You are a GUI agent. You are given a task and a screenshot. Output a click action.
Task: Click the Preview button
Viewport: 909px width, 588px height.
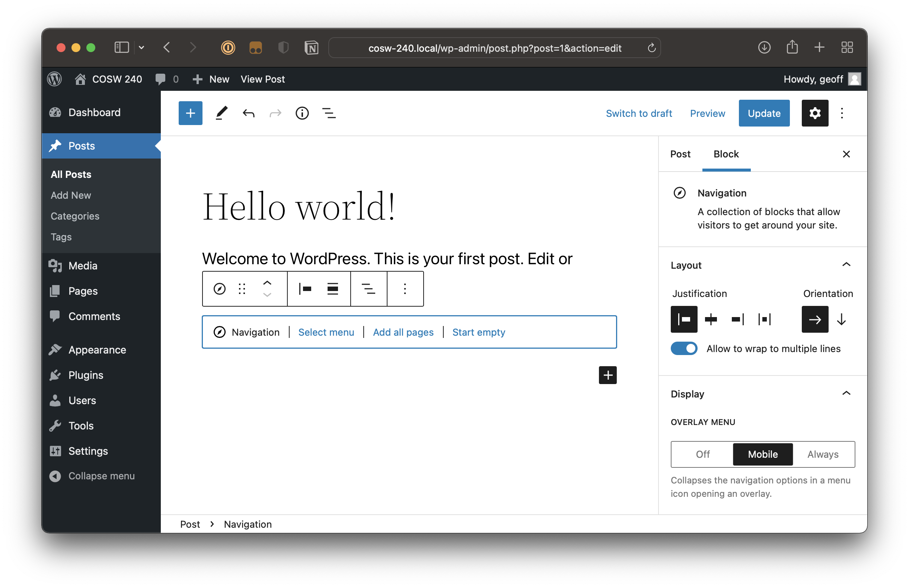pyautogui.click(x=707, y=114)
